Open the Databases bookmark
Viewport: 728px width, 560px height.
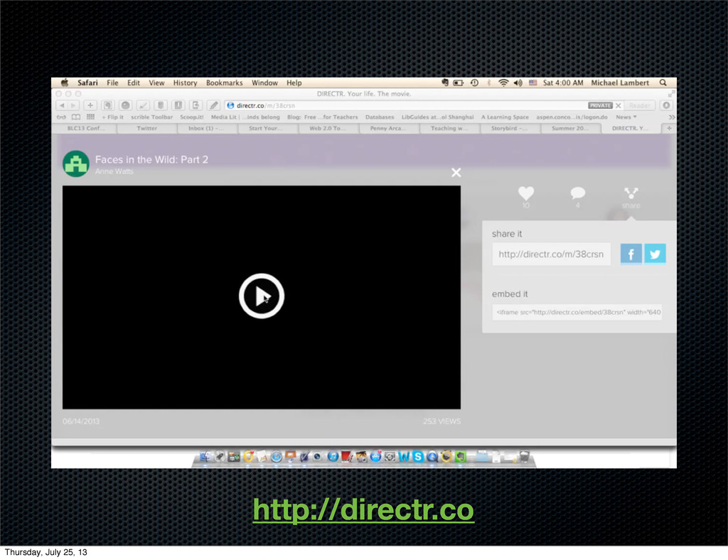[x=380, y=117]
